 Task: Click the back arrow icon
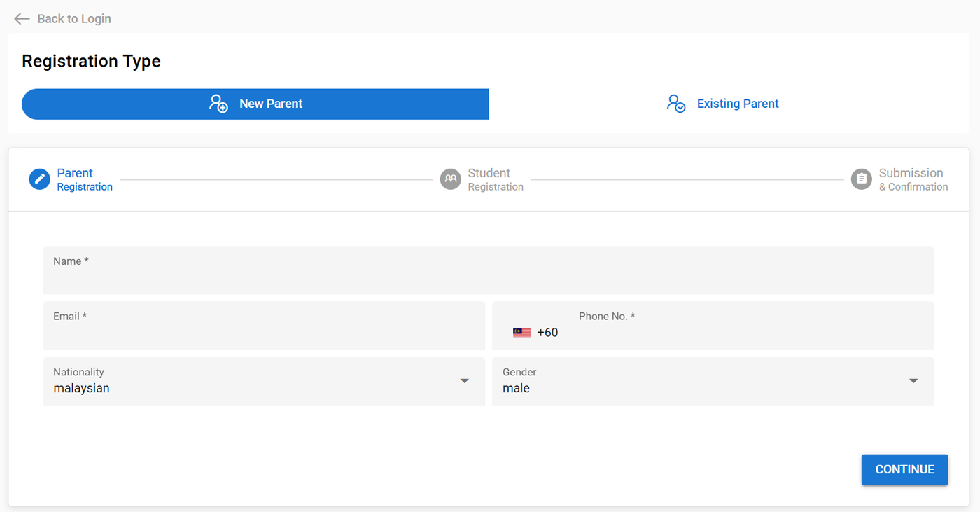pos(22,19)
